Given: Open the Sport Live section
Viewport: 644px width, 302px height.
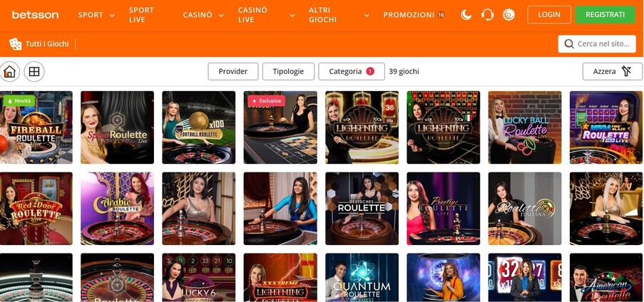Looking at the screenshot, I should pos(141,15).
